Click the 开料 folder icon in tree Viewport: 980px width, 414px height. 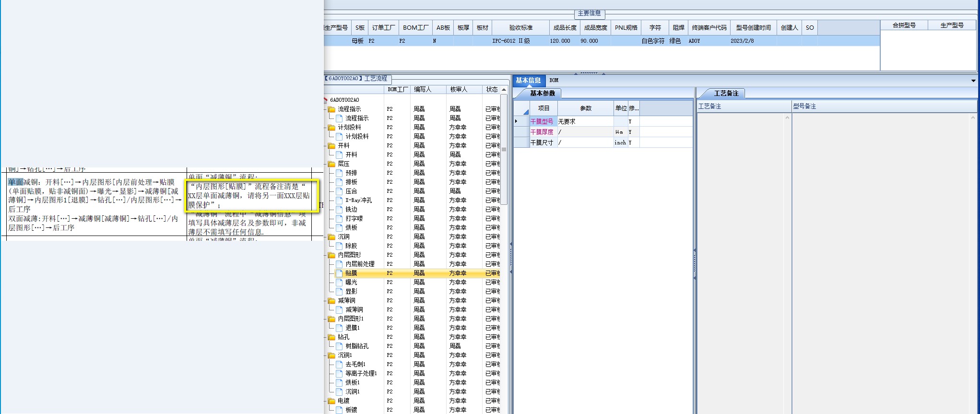331,146
